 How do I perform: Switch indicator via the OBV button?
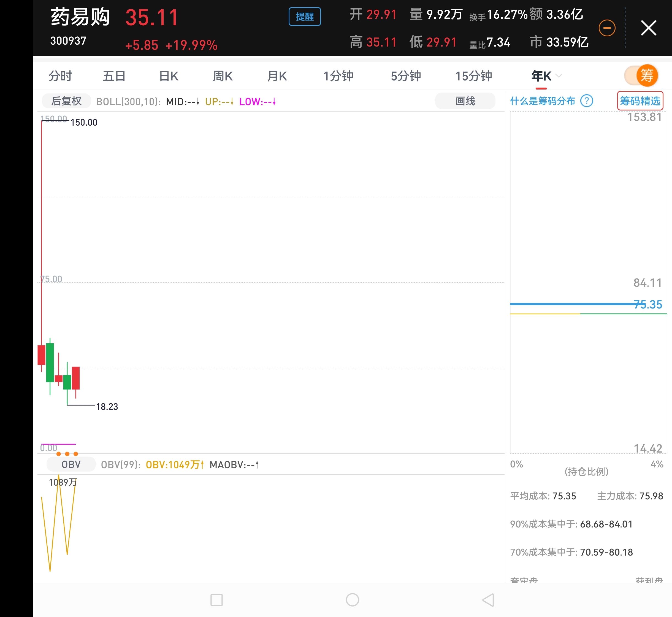[x=71, y=464]
